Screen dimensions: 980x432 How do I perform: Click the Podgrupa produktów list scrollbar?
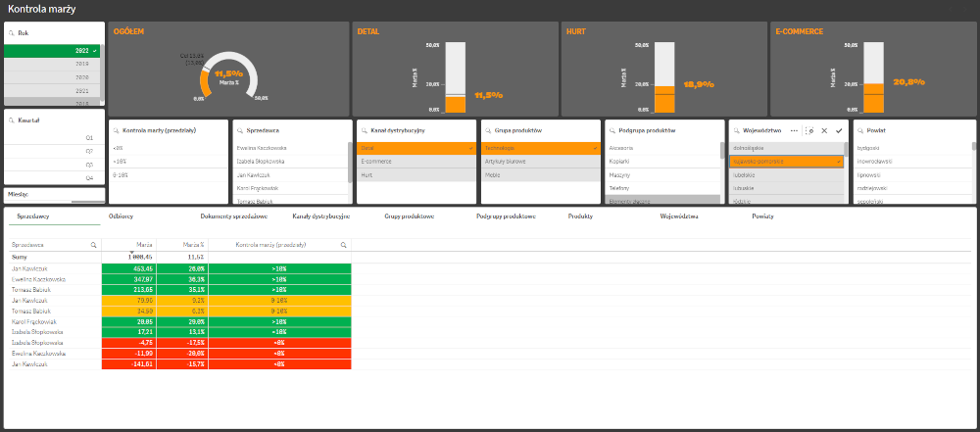[x=722, y=151]
